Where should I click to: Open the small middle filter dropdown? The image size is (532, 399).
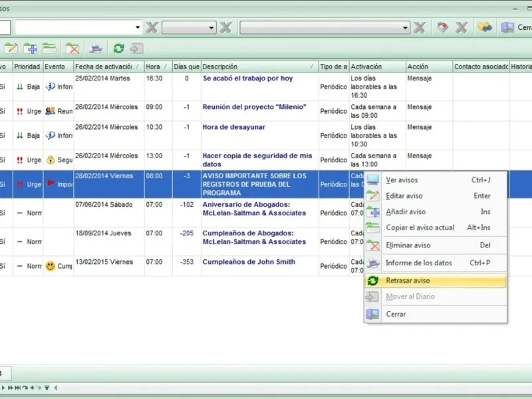coord(189,27)
